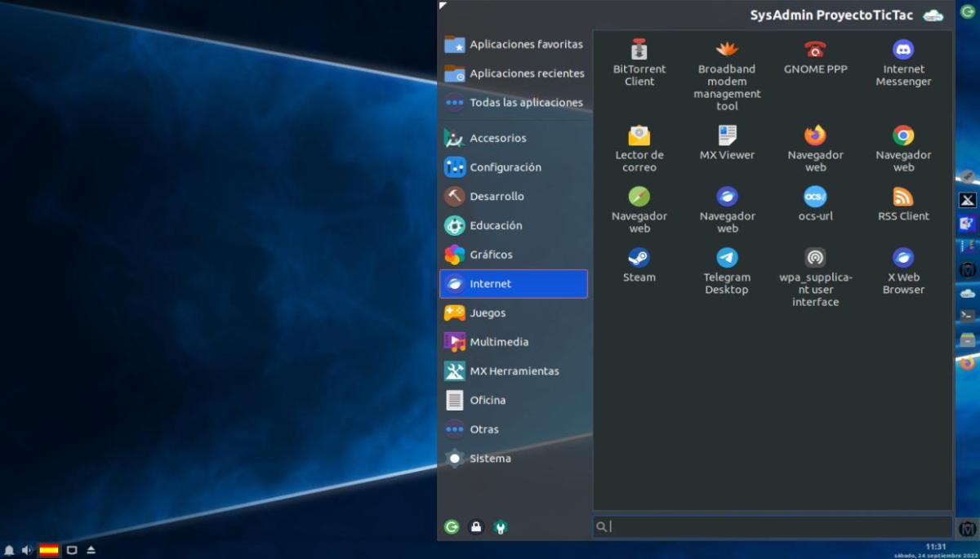Open the Google Chrome Navegador web
The image size is (980, 559).
pos(903,147)
